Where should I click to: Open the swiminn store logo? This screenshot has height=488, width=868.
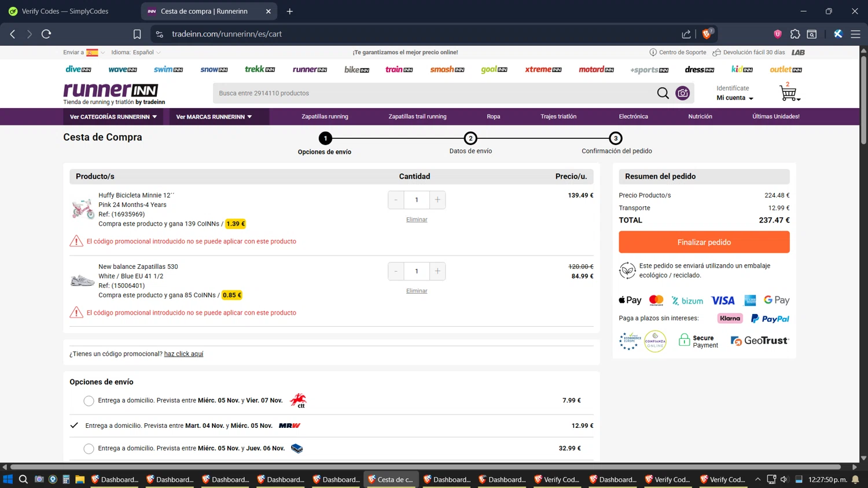coord(168,69)
